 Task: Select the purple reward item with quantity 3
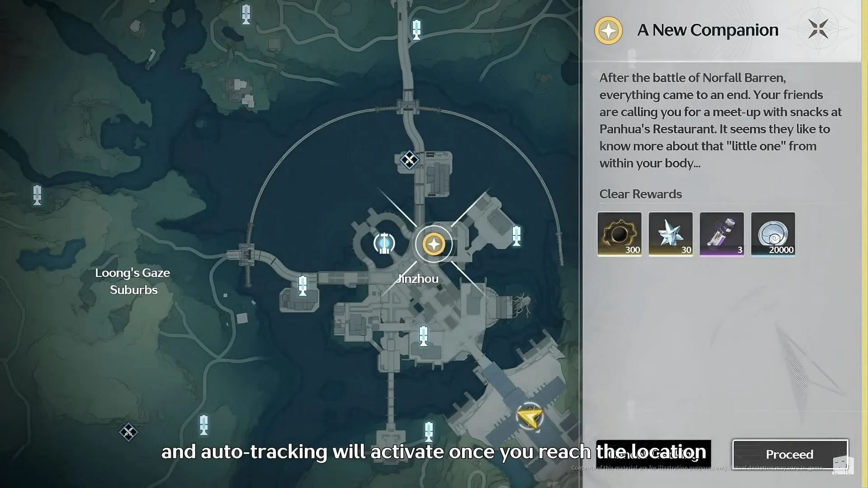point(722,234)
